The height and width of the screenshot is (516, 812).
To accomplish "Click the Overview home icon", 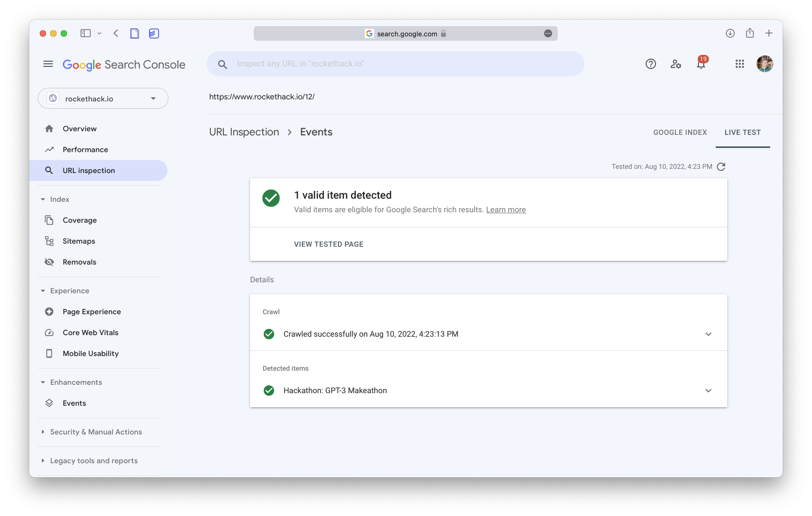I will (49, 129).
